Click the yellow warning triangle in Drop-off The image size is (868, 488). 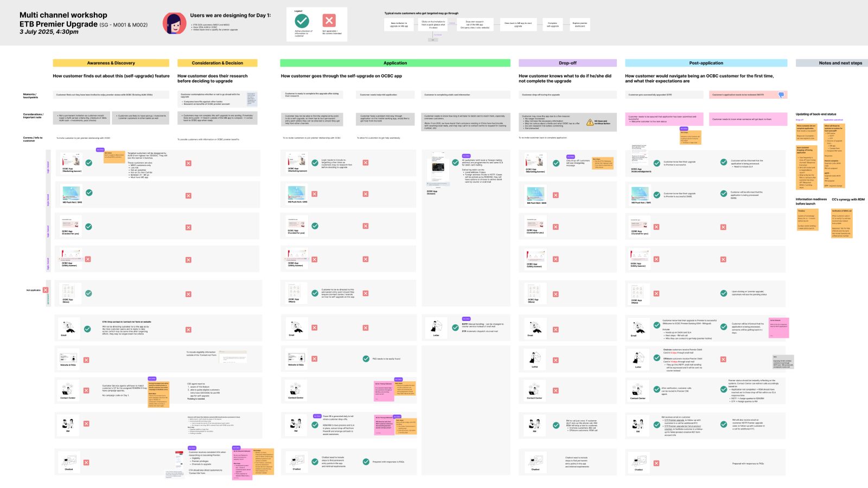[590, 122]
